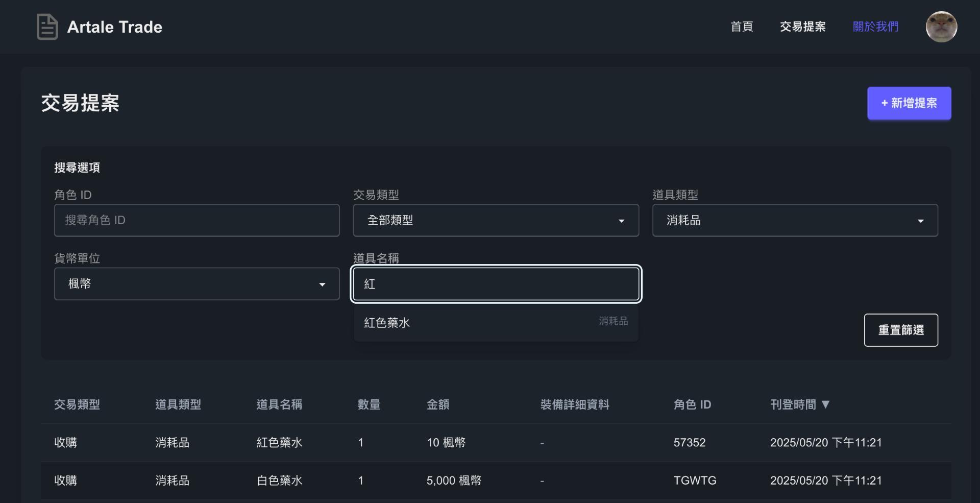
Task: Focus the 道具名稱 text field
Action: (x=496, y=284)
